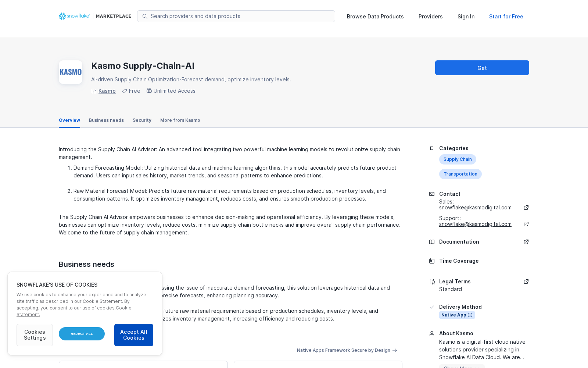Open the More from Kasmo tab
588x368 pixels.
[x=180, y=120]
